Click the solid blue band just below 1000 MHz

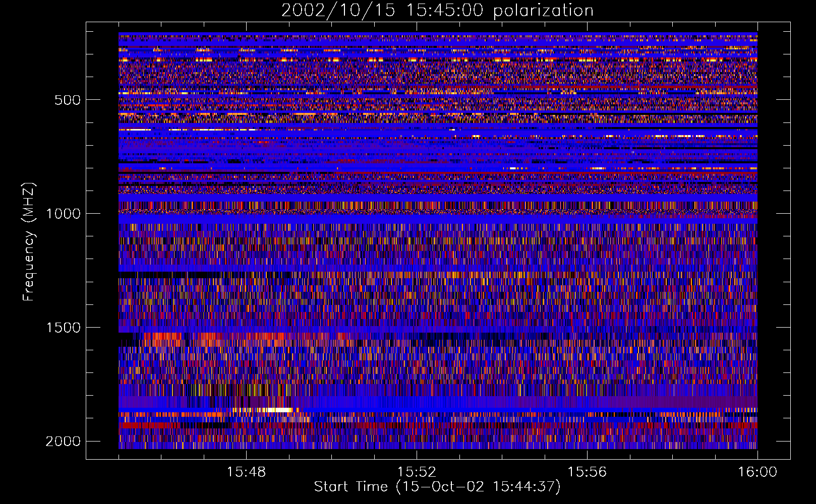pos(438,219)
